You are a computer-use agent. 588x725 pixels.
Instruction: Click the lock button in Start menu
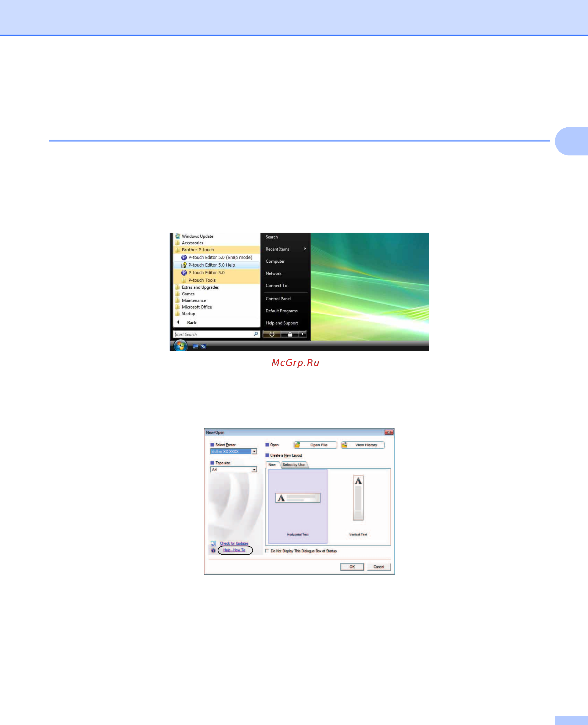[290, 334]
